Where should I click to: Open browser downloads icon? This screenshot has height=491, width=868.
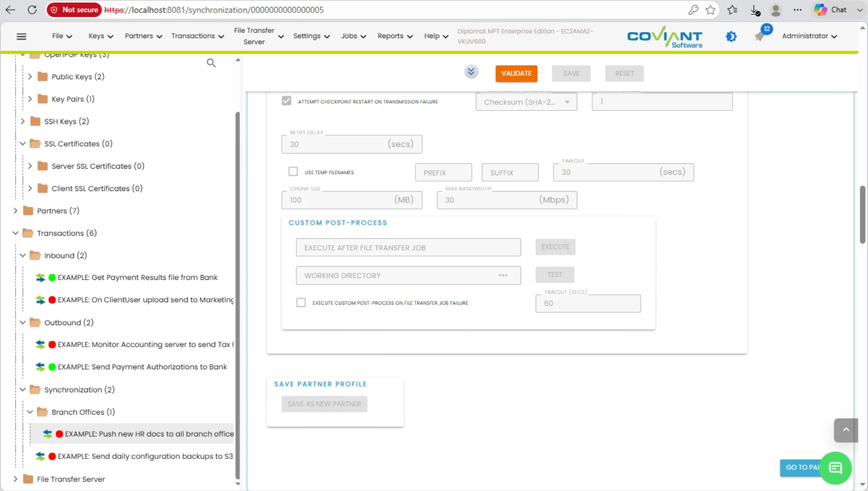[755, 10]
